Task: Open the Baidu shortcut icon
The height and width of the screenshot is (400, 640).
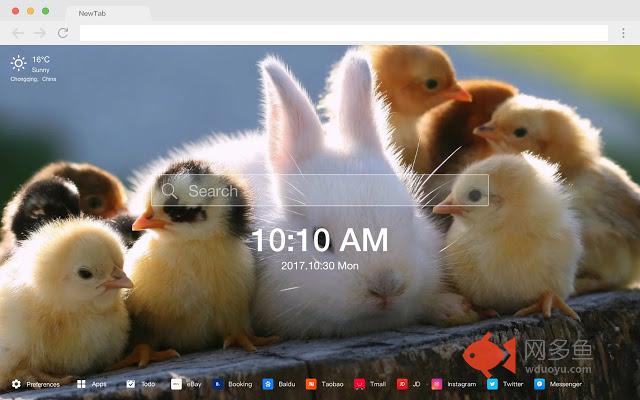Action: coord(268,384)
